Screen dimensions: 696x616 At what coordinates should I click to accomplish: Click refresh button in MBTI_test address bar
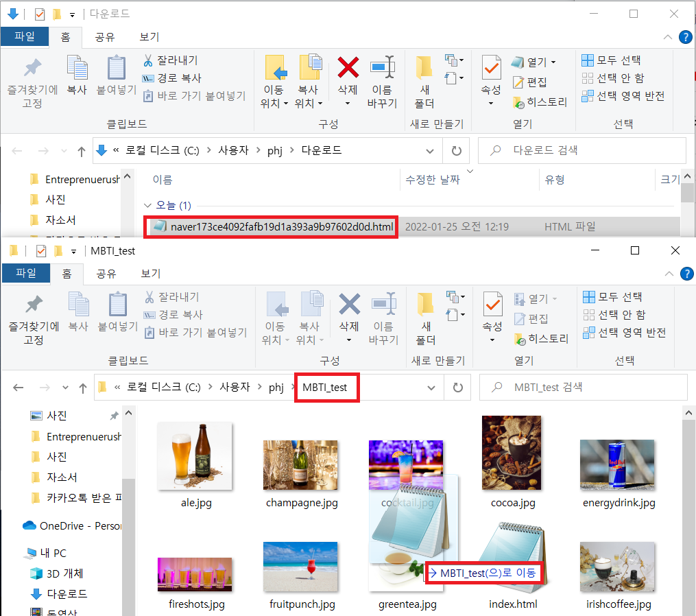click(x=457, y=388)
